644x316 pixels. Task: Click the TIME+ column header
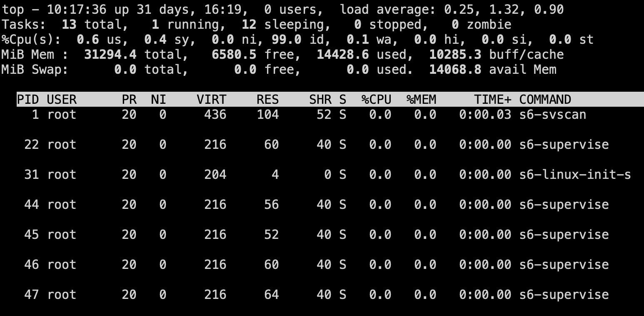pos(492,100)
